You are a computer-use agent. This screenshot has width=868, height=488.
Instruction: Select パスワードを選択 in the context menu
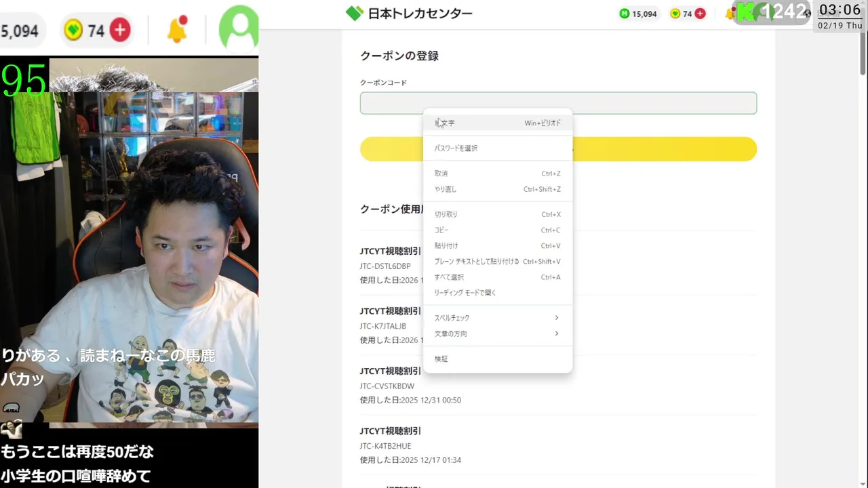coord(498,148)
